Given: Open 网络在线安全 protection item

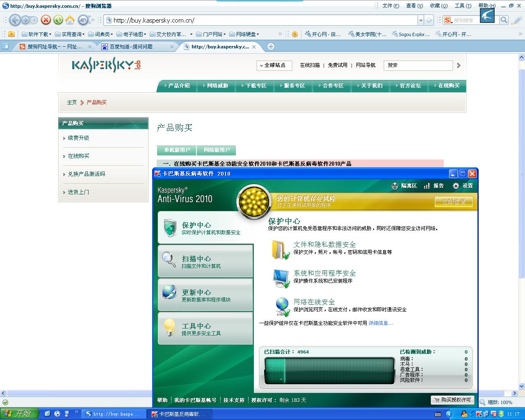Looking at the screenshot, I should (314, 302).
